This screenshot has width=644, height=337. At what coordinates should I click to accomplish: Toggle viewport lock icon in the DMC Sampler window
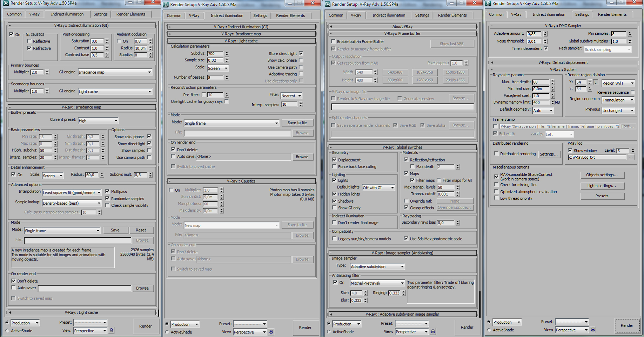(593, 330)
